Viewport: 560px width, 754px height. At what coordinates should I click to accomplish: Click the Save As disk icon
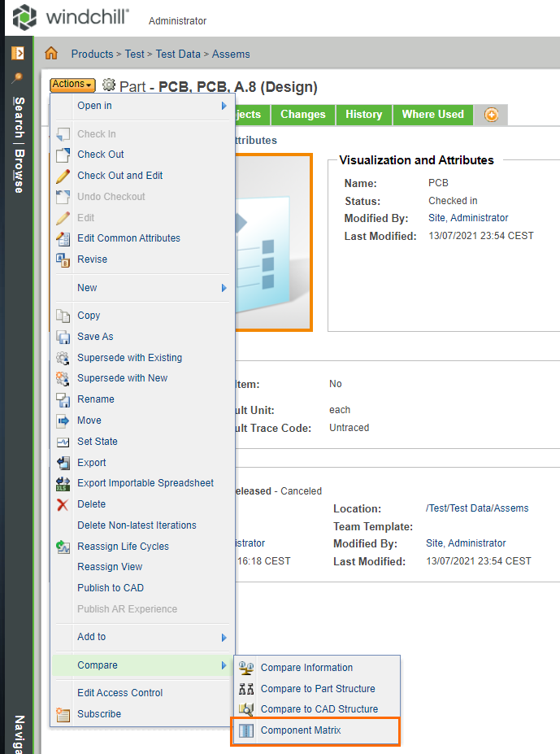pos(63,337)
